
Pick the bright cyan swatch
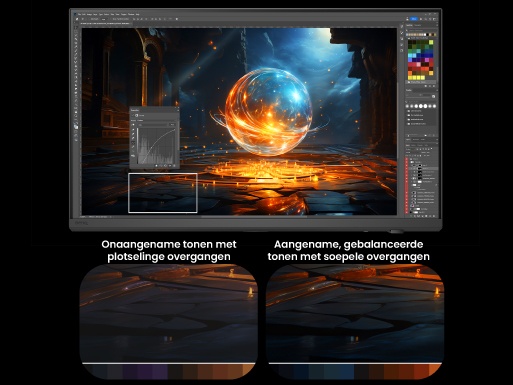410,55
